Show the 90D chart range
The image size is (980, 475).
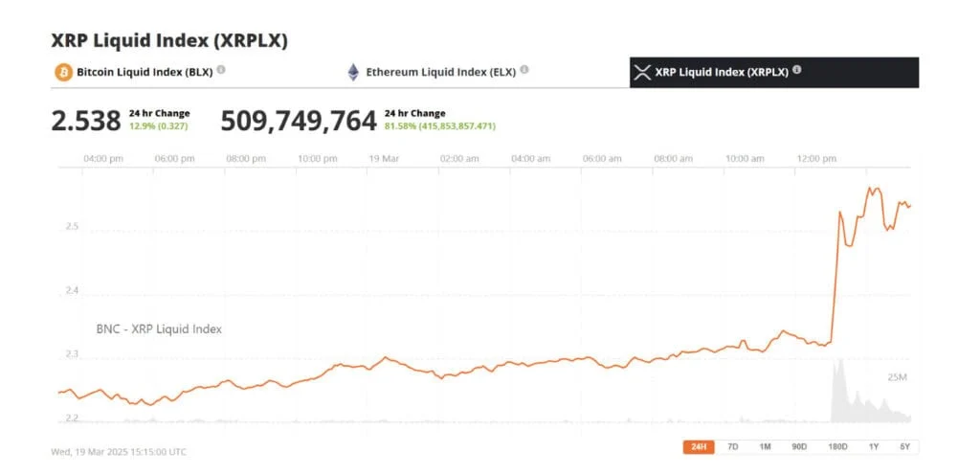tap(799, 446)
